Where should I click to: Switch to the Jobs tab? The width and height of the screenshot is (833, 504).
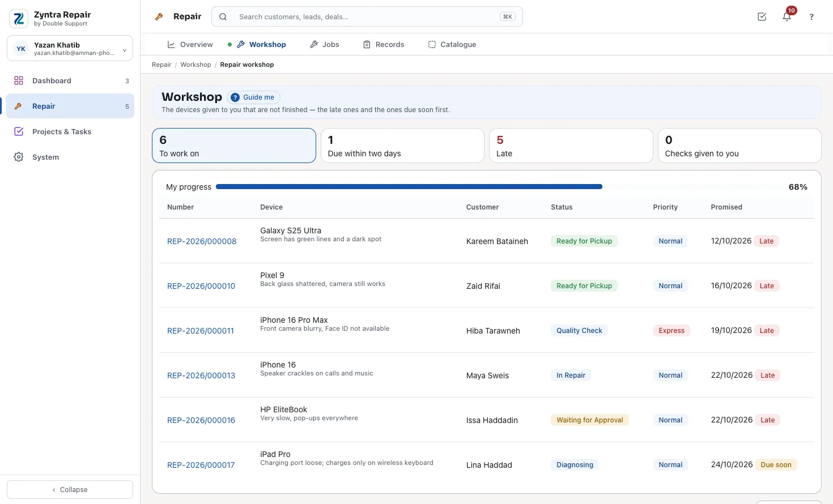(325, 45)
